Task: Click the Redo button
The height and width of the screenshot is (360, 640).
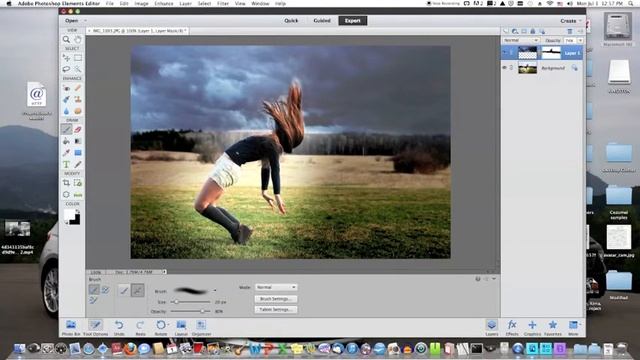Action: click(140, 328)
